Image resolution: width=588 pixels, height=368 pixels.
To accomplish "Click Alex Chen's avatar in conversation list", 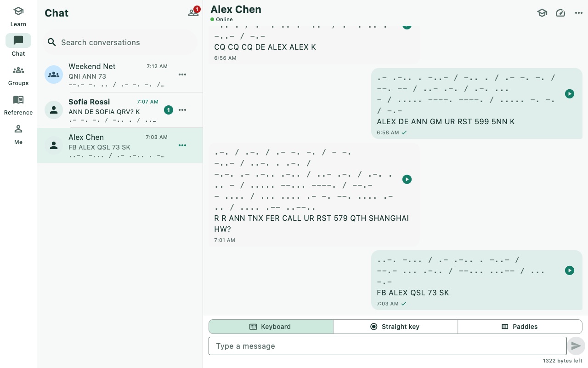I will pyautogui.click(x=54, y=145).
